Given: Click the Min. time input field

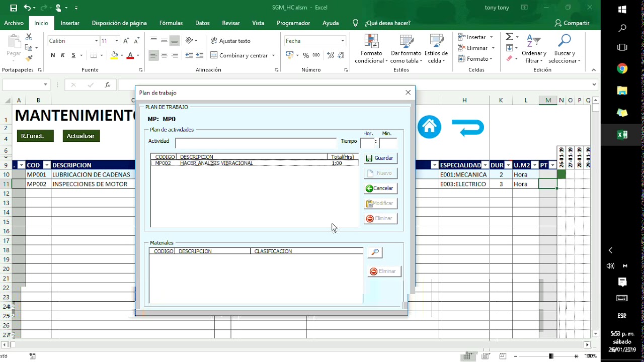Looking at the screenshot, I should point(387,143).
